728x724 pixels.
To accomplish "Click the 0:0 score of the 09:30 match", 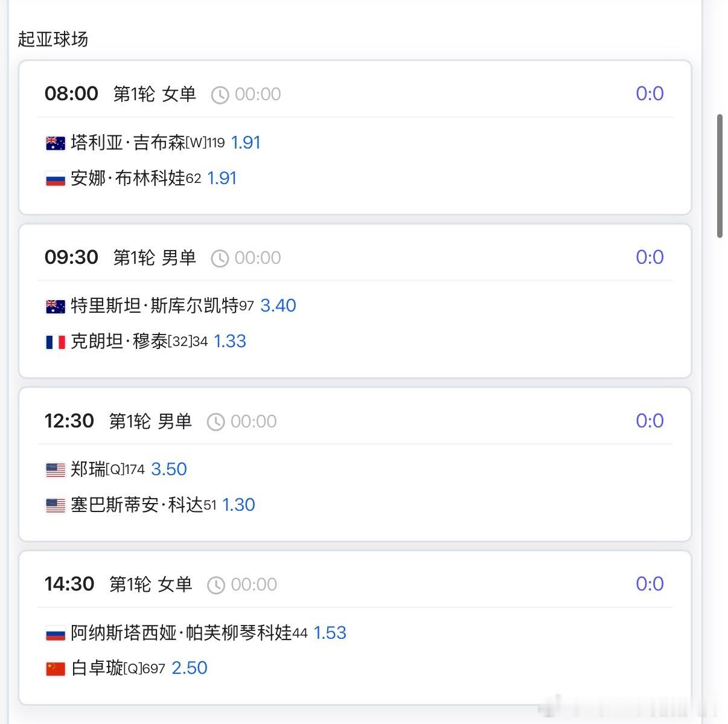I will tap(649, 257).
